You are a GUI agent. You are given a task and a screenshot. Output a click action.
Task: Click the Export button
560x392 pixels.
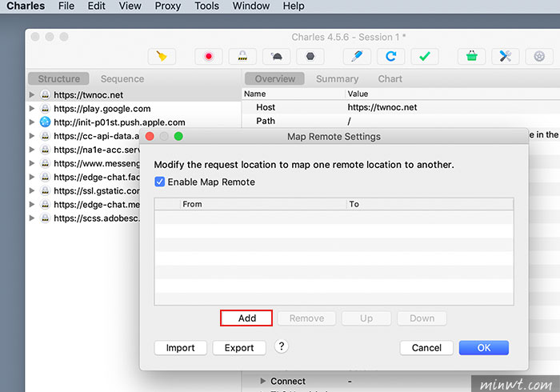point(239,348)
